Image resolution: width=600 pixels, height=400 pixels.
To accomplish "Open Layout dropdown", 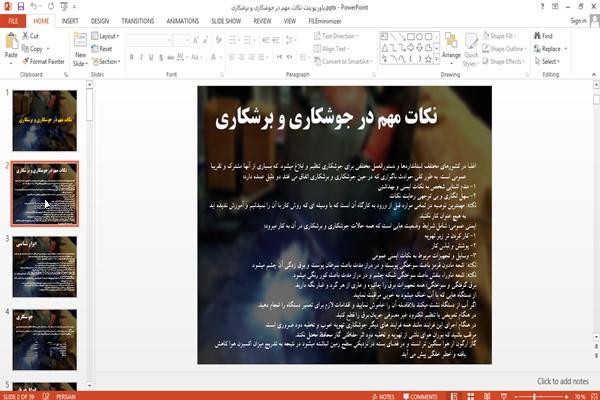I will (105, 36).
